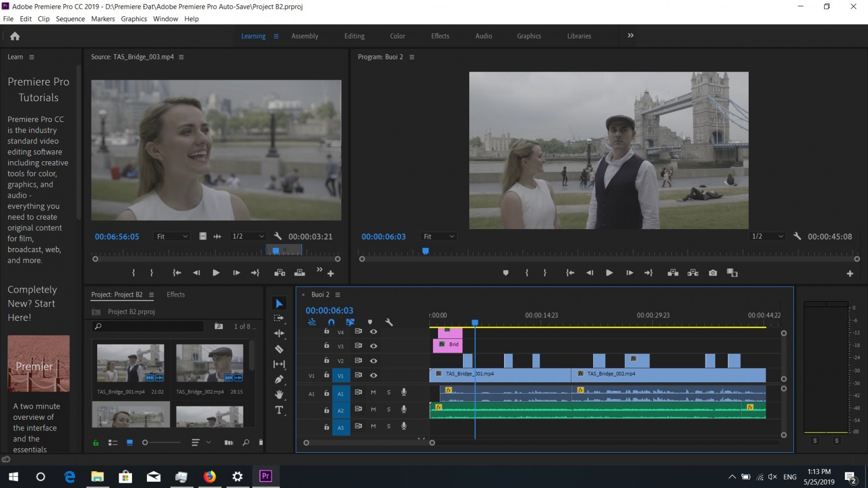The height and width of the screenshot is (488, 868).
Task: Select the Type tool
Action: click(x=279, y=410)
